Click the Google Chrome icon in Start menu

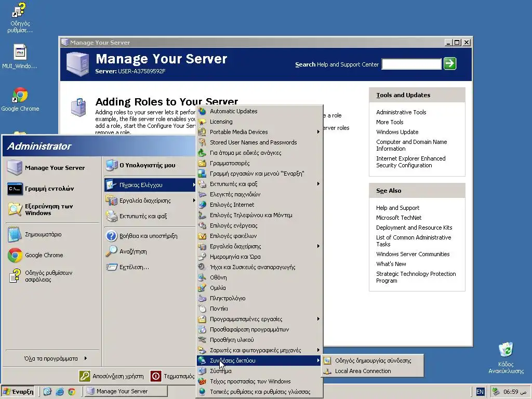tap(15, 255)
